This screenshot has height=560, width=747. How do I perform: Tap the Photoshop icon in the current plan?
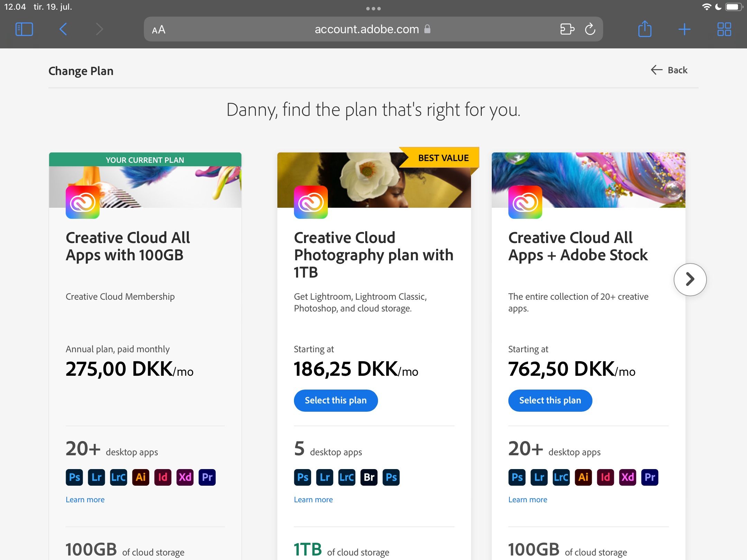coord(74,477)
